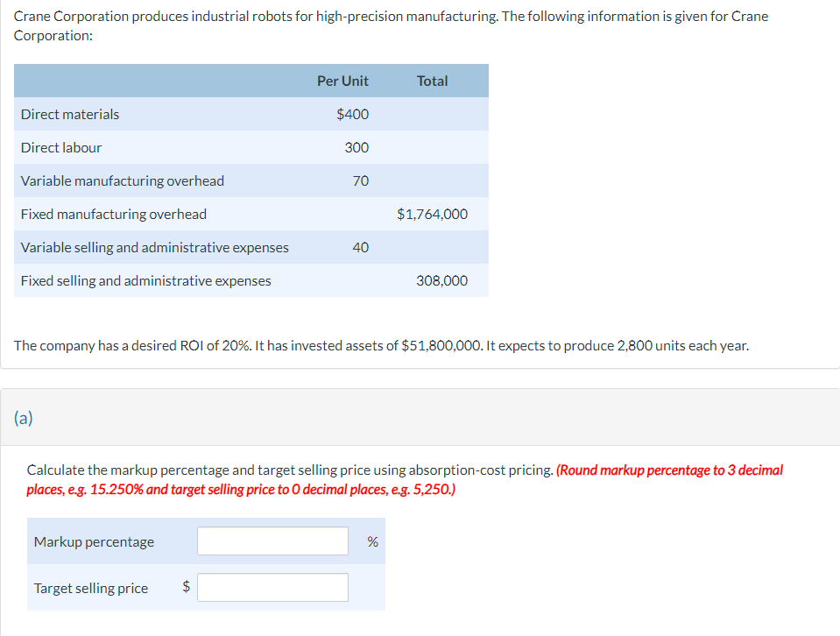Click the Target selling price label
This screenshot has height=636, width=840.
pos(90,588)
